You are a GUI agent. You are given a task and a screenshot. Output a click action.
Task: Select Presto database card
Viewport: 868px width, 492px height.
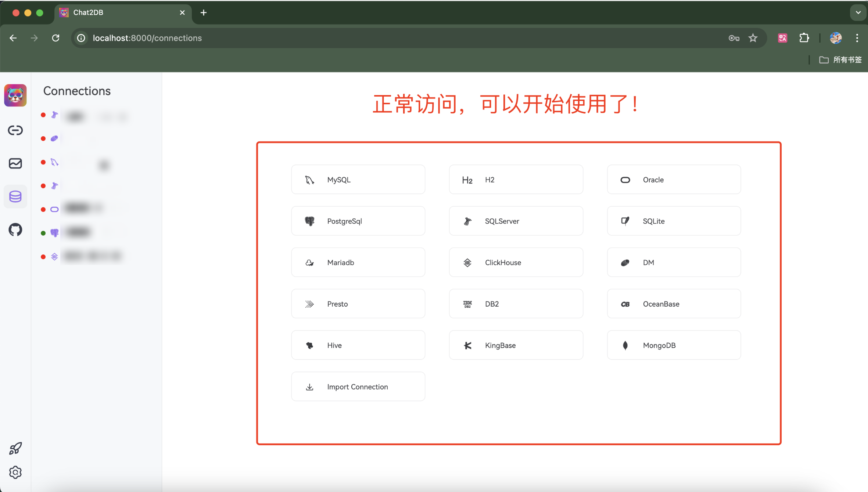tap(358, 304)
